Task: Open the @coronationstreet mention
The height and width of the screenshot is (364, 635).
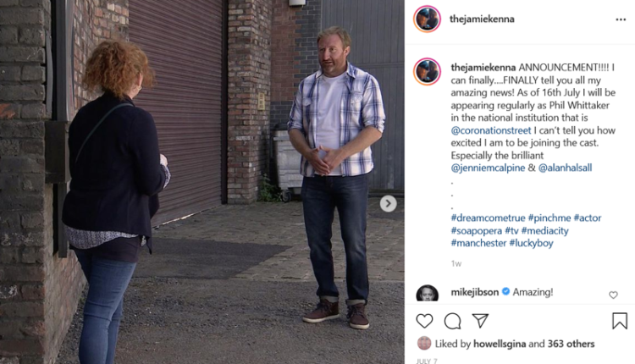Action: [491, 130]
